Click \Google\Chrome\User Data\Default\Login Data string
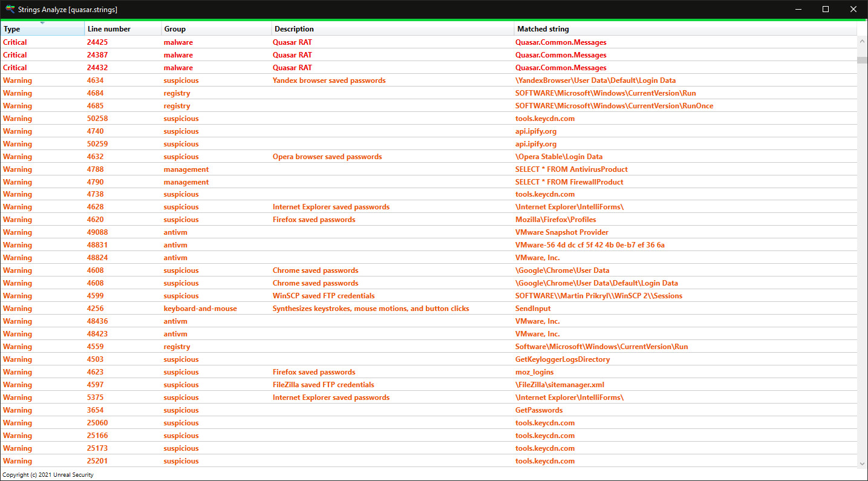 (x=596, y=283)
